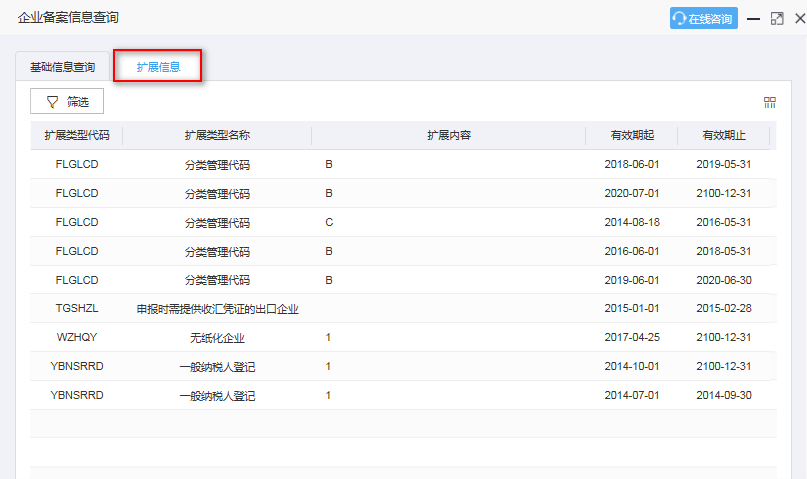
Task: Click the 扩展类型名称 column header
Action: coord(217,135)
